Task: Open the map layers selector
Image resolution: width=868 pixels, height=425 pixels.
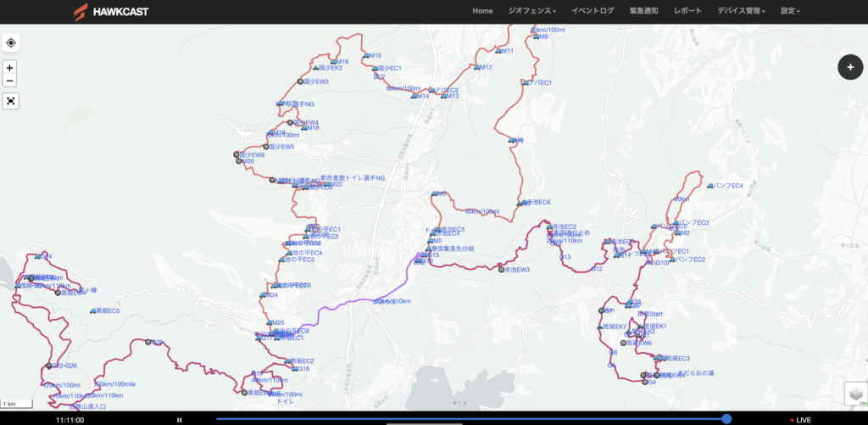Action: click(x=854, y=394)
